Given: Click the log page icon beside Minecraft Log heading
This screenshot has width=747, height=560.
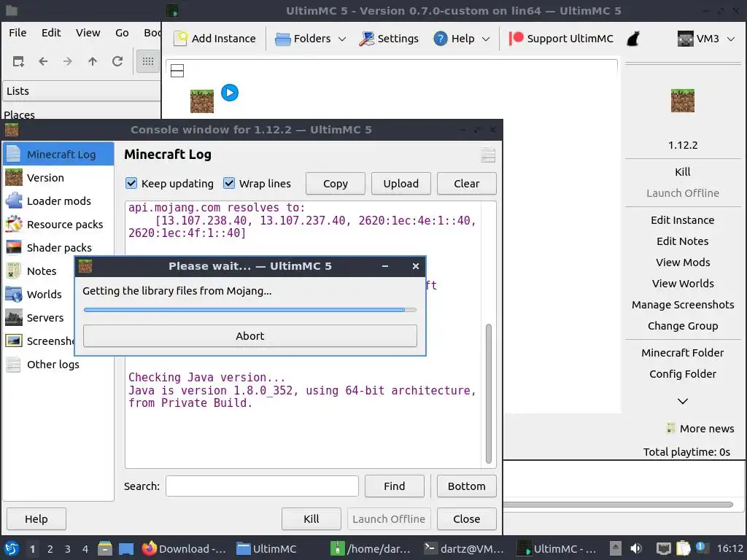Looking at the screenshot, I should [488, 155].
